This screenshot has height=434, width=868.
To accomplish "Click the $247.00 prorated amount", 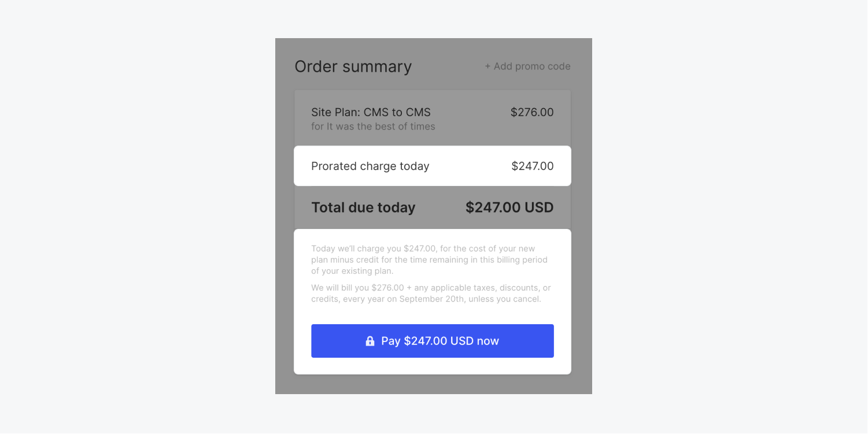I will coord(533,166).
